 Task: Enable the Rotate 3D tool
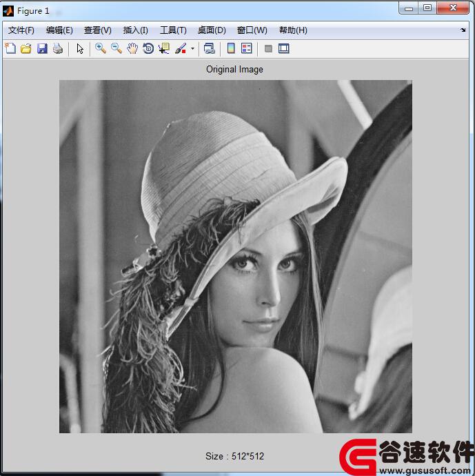148,48
